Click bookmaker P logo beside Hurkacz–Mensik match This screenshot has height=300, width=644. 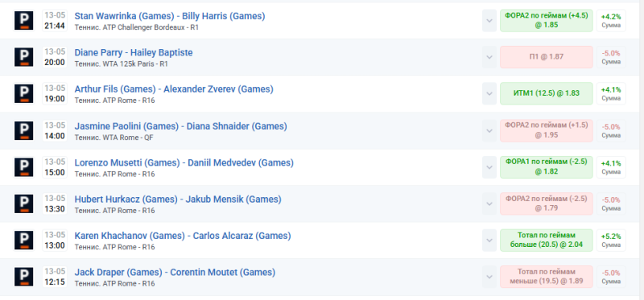(24, 203)
